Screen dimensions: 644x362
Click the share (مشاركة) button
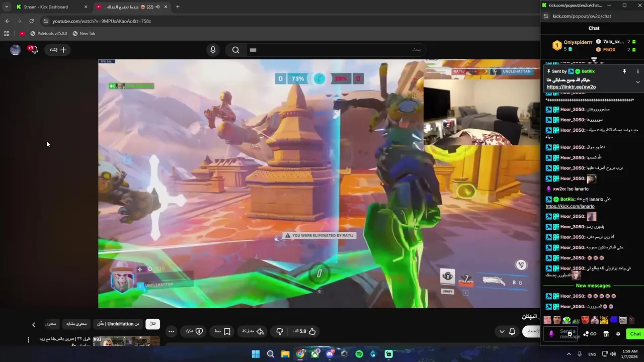[253, 331]
